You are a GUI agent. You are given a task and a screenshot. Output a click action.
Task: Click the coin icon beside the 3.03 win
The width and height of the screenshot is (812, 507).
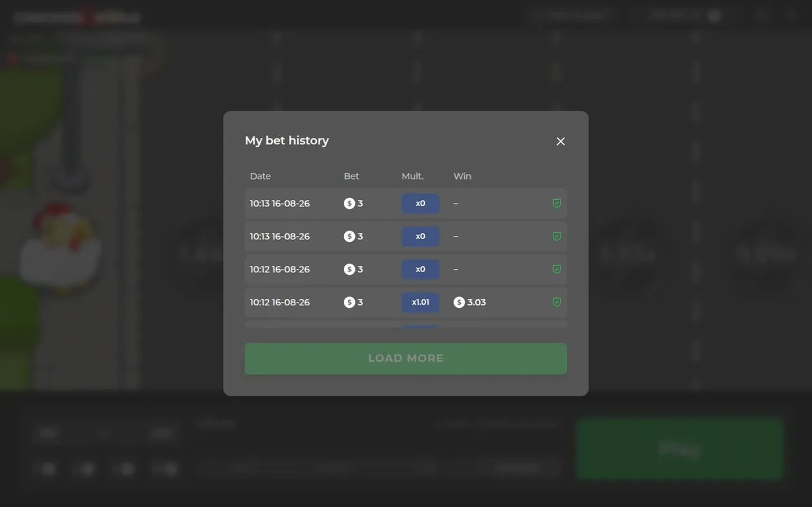click(x=459, y=302)
